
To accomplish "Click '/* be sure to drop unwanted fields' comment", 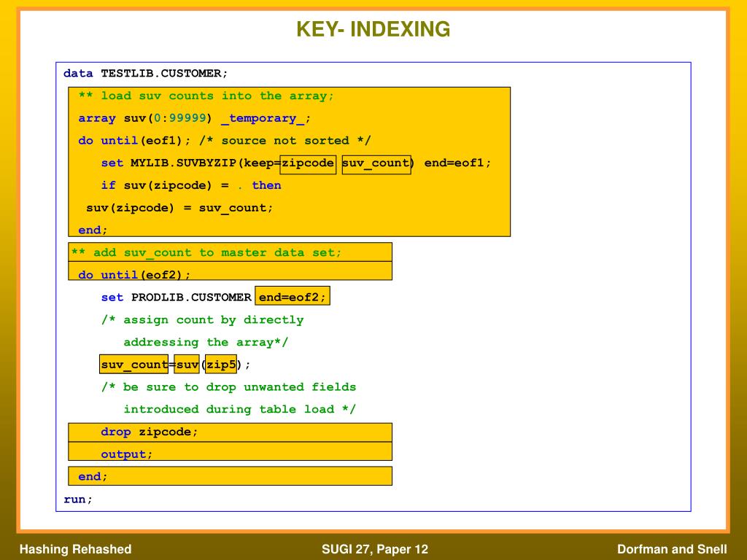I will pyautogui.click(x=228, y=386).
